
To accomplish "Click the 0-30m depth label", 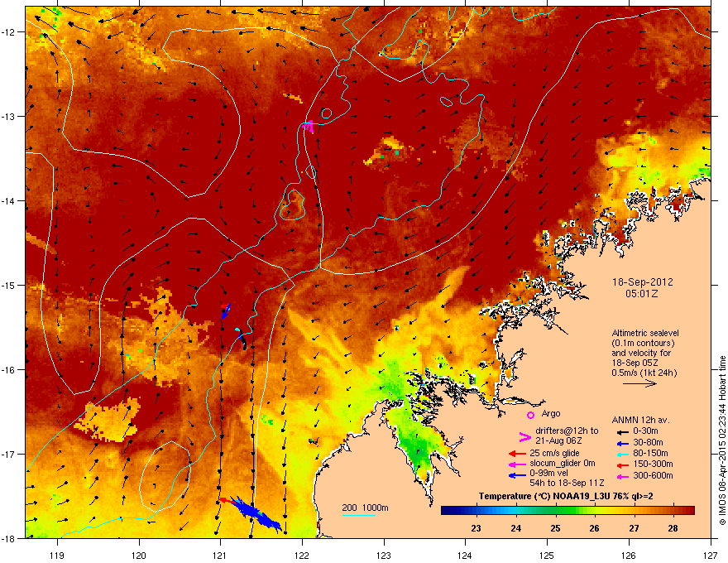I will click(x=645, y=431).
